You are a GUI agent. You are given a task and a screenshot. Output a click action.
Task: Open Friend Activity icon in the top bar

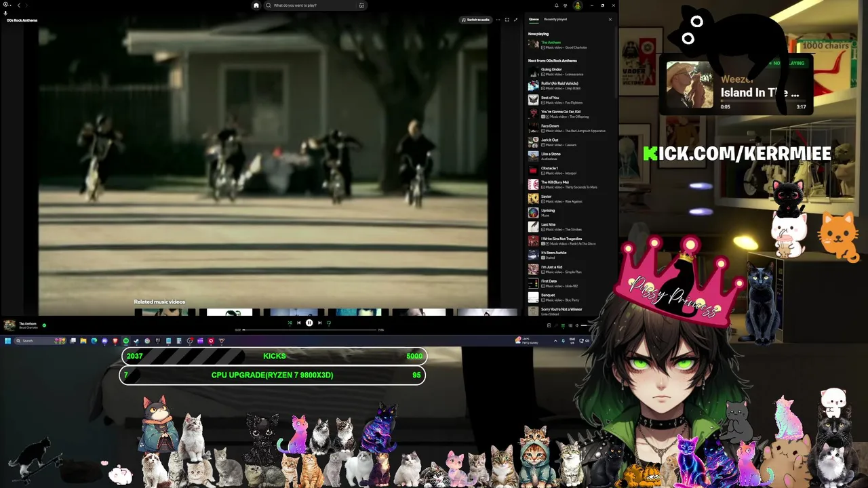click(566, 5)
